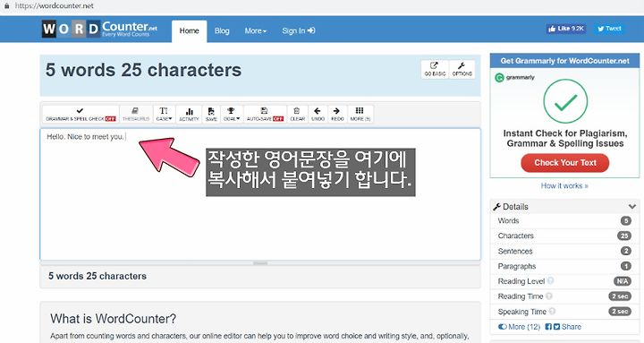Viewport: 644px width, 343px height.
Task: Click the Grammarly logo
Action: pos(515,77)
